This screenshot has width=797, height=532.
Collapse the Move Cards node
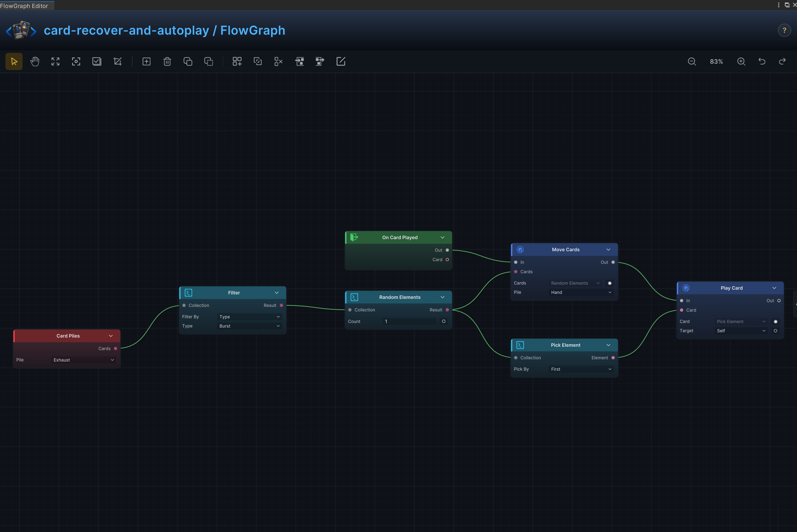(608, 249)
